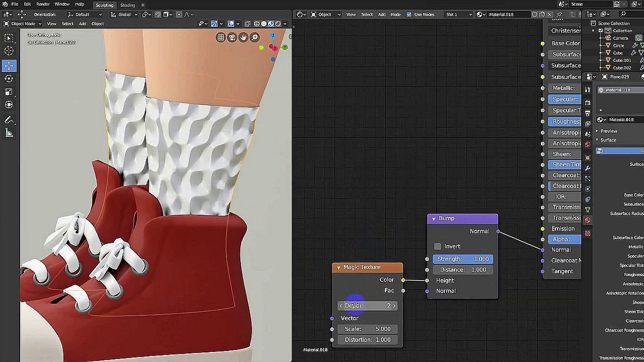Open the Scene properties tab
The height and width of the screenshot is (362, 644).
point(588,134)
